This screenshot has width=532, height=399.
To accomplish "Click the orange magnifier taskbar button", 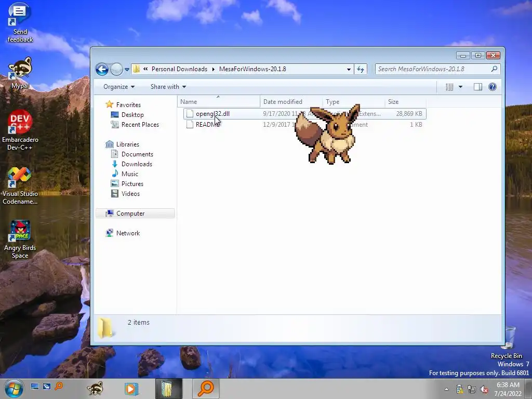I will tap(206, 389).
